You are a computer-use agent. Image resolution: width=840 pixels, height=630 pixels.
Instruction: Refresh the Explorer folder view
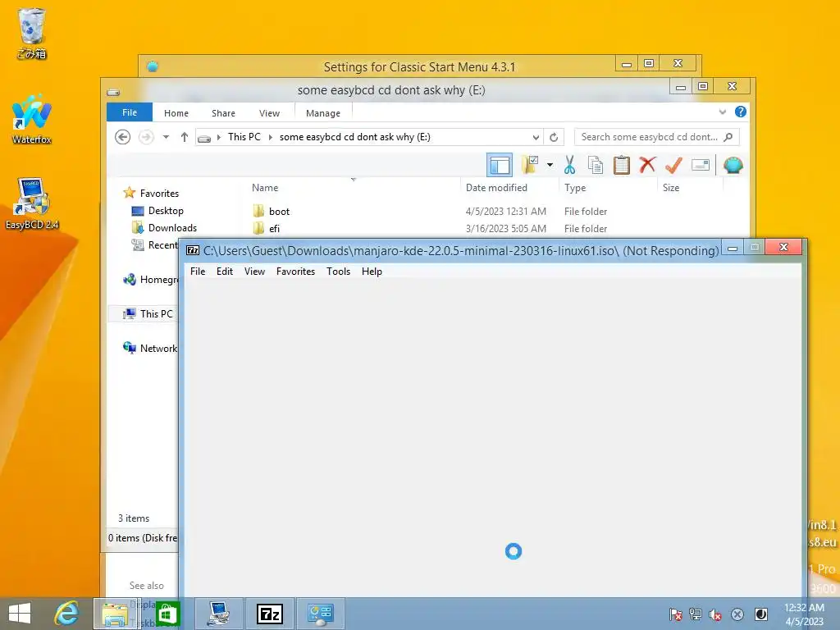click(554, 137)
